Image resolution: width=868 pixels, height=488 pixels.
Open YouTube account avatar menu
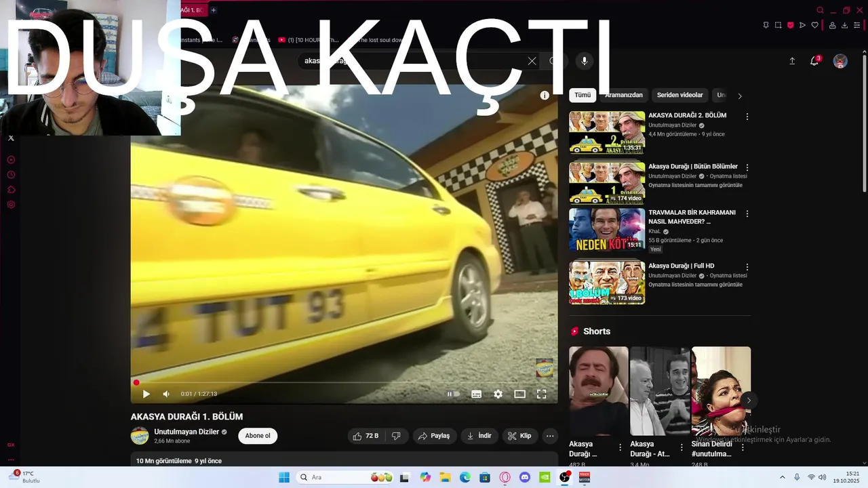click(x=840, y=61)
